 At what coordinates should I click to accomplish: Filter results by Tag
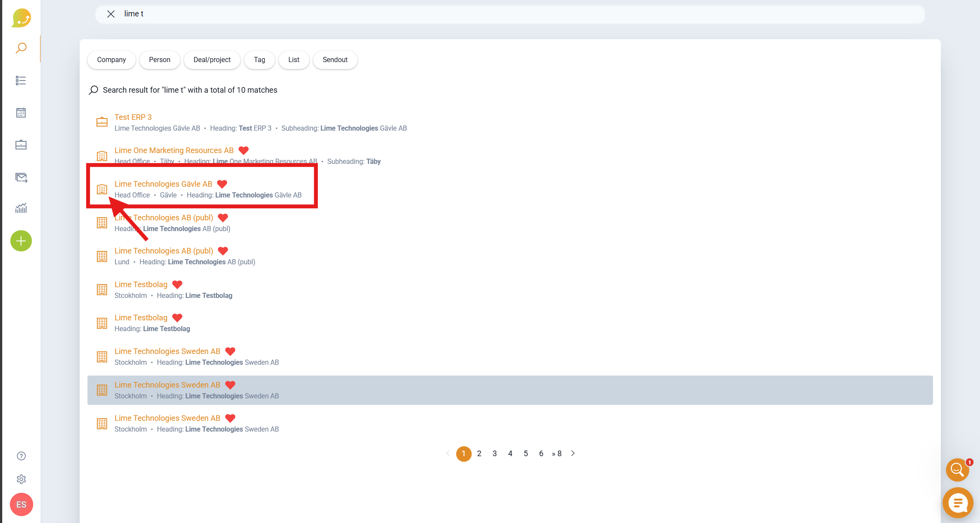point(259,60)
